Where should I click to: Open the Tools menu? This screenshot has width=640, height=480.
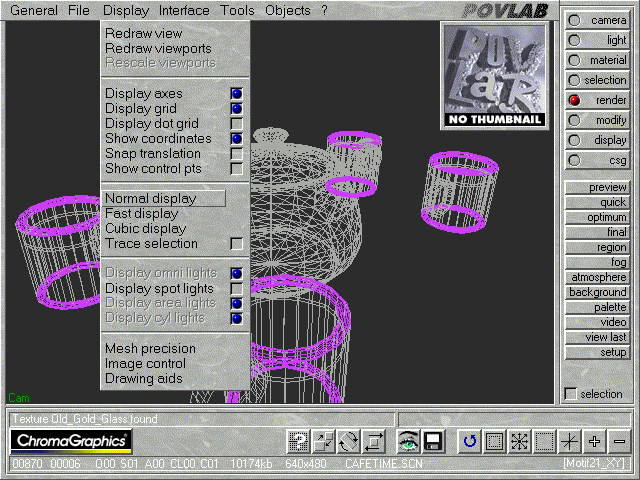(237, 11)
